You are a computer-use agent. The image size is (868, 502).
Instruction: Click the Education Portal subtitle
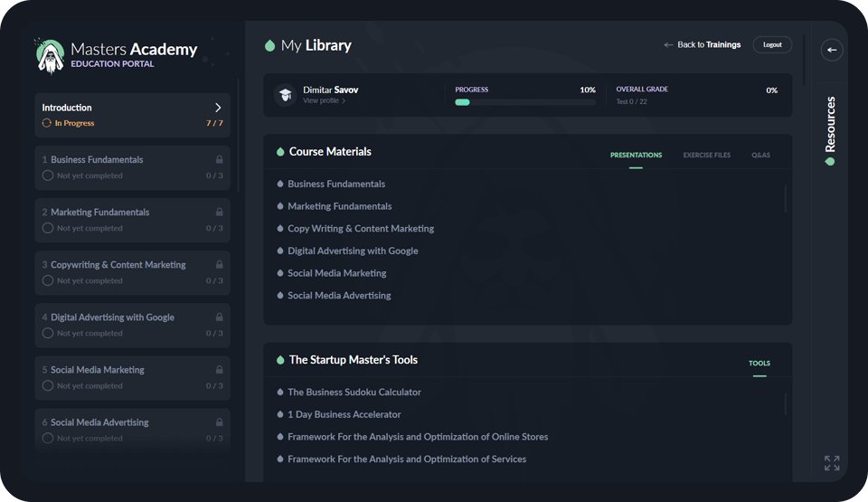click(112, 63)
